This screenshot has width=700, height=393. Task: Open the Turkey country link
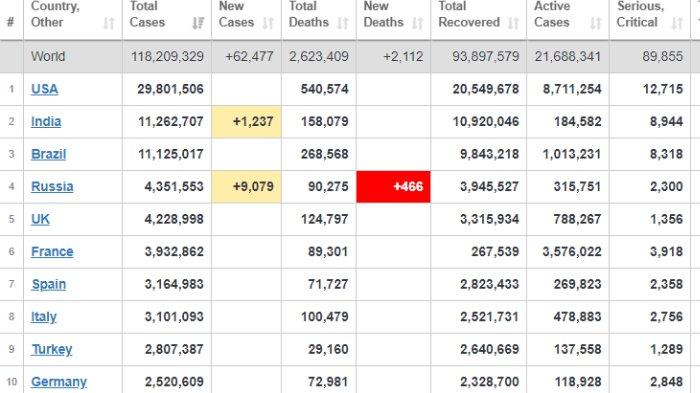52,349
